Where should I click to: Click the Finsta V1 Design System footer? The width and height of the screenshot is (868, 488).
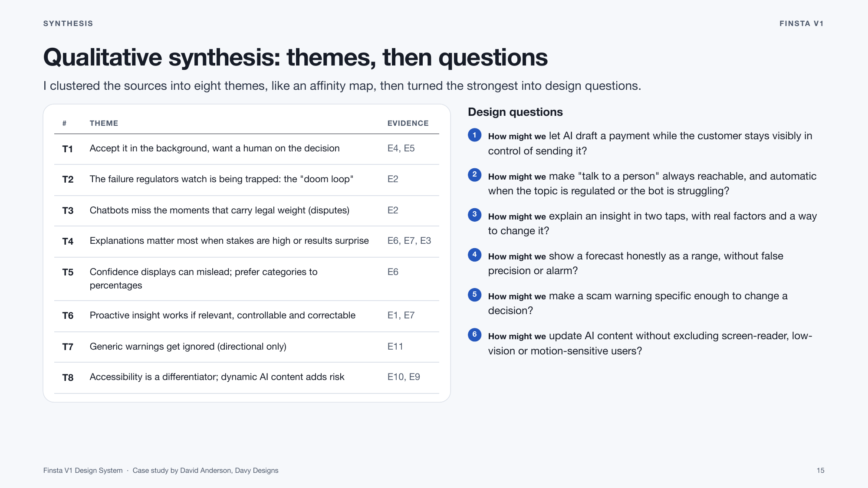83,471
